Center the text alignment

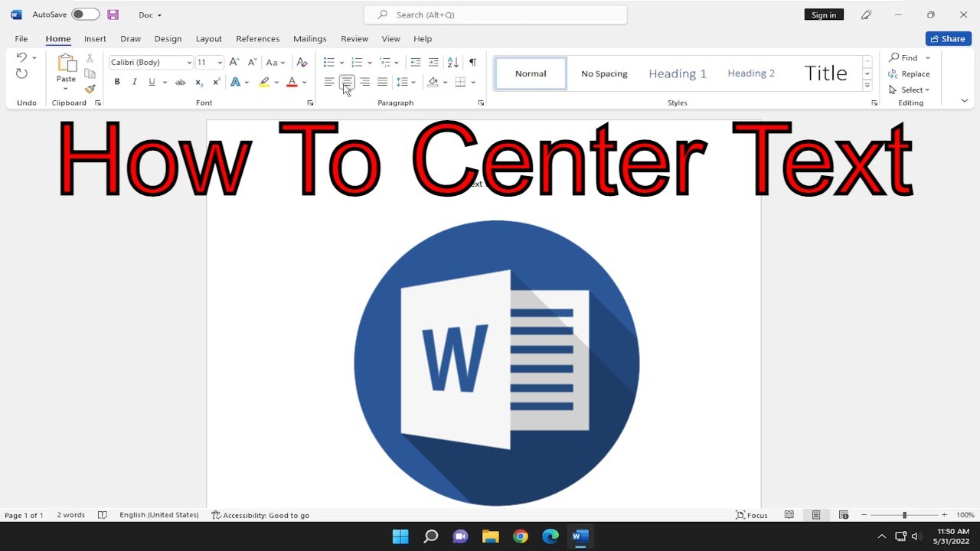347,82
